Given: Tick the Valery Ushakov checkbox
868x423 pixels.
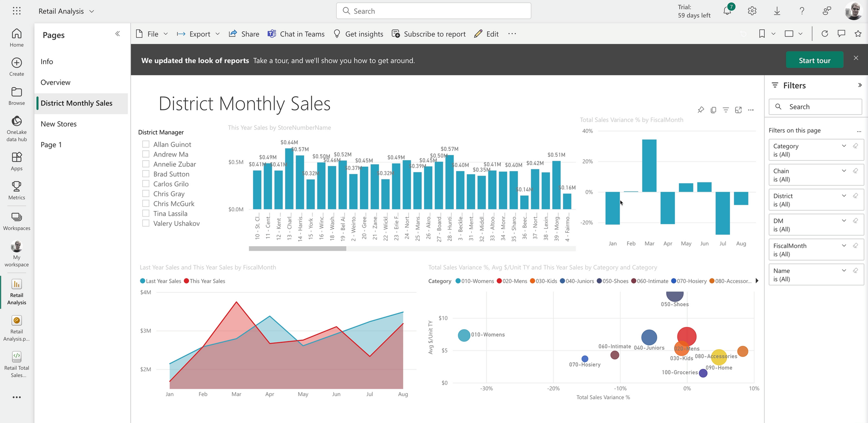Looking at the screenshot, I should point(146,223).
